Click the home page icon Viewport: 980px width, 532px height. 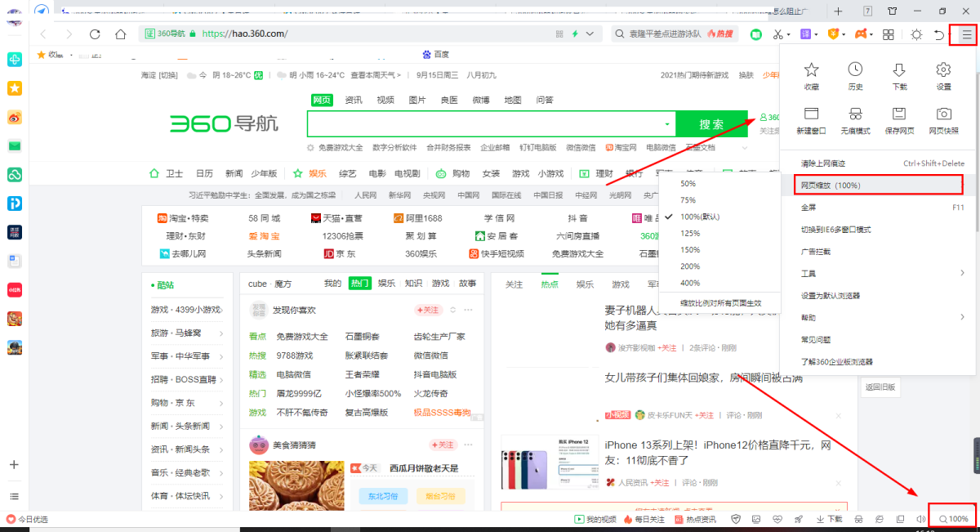(x=121, y=34)
